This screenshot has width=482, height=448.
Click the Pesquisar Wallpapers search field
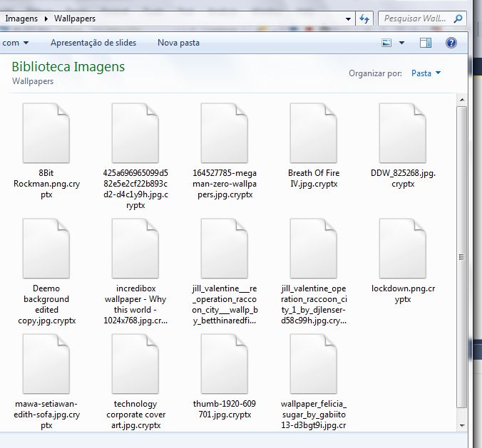422,19
